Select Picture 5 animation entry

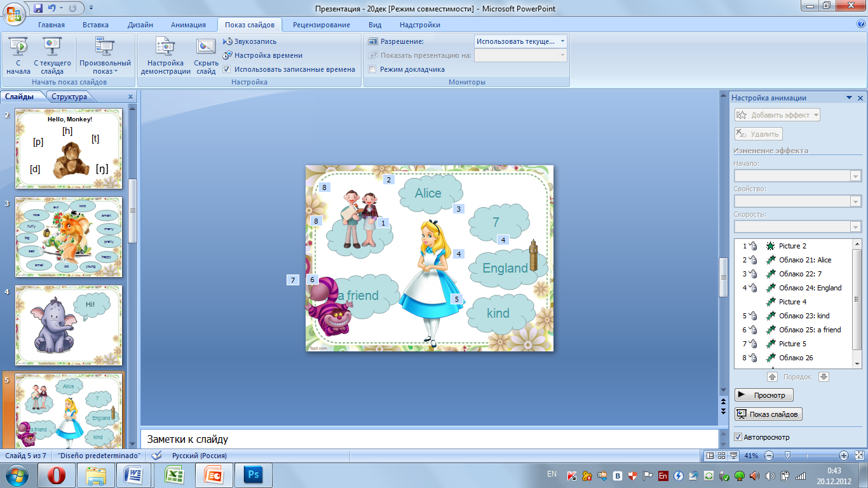(793, 344)
